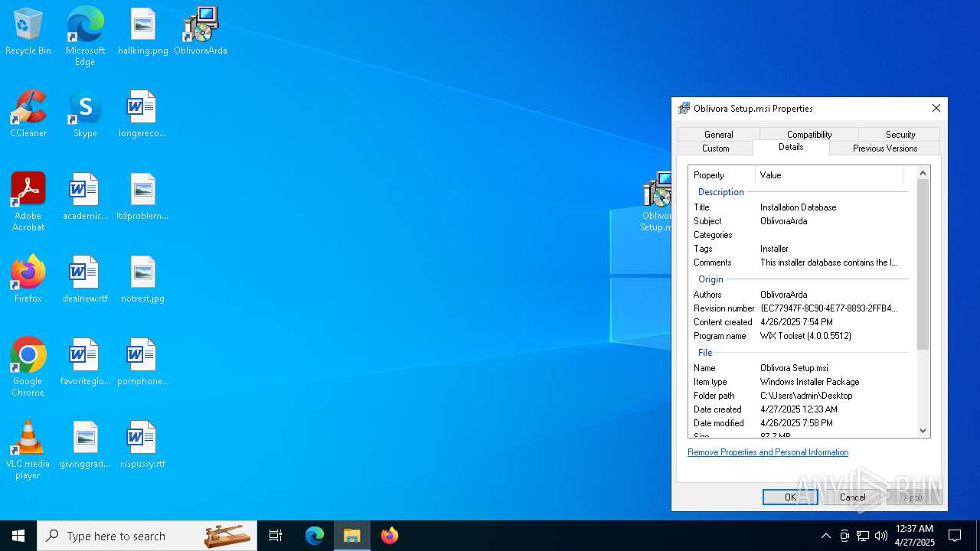Select the Comments value text
This screenshot has width=980, height=551.
(x=829, y=262)
